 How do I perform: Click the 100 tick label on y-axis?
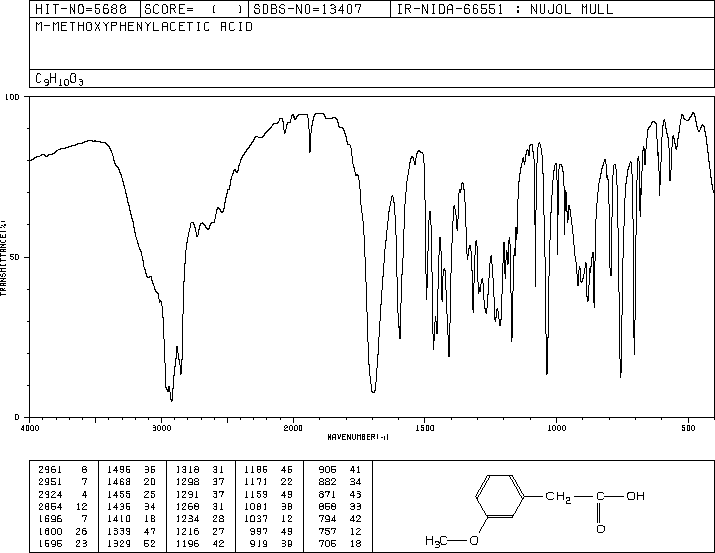point(11,97)
